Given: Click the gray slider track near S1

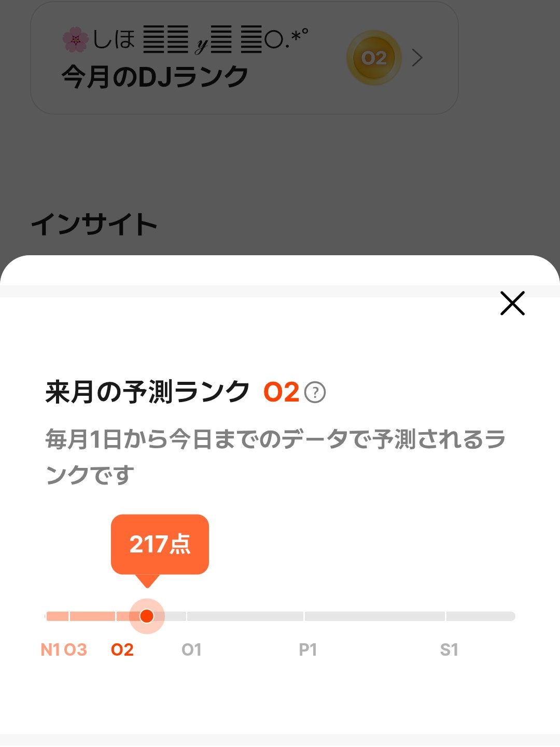Looking at the screenshot, I should point(480,616).
